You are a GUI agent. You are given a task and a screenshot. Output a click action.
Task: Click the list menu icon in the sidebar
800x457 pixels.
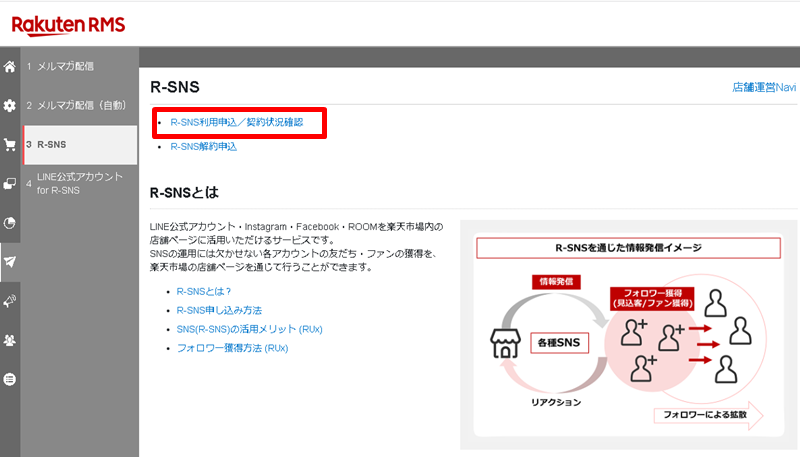click(10, 379)
